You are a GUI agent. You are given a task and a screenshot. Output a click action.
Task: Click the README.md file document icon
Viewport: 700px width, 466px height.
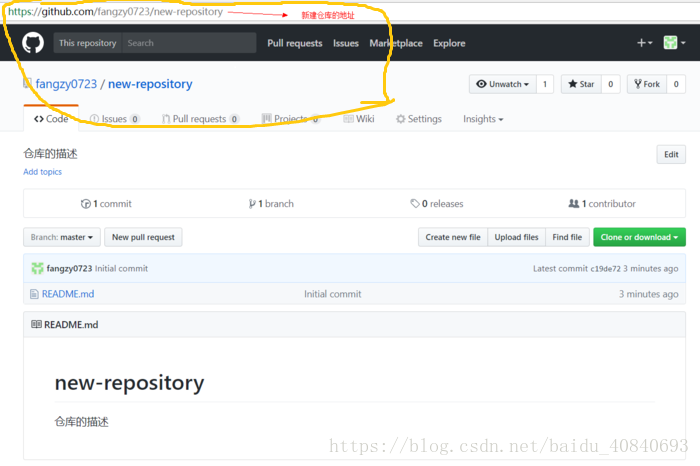[x=34, y=294]
